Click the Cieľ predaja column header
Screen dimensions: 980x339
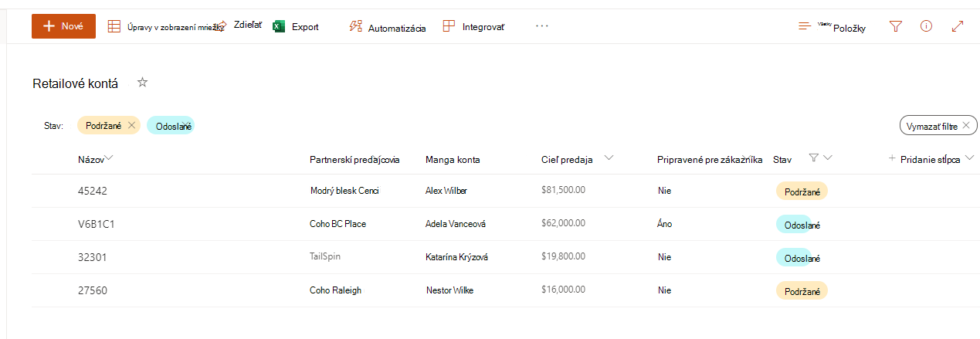[567, 160]
